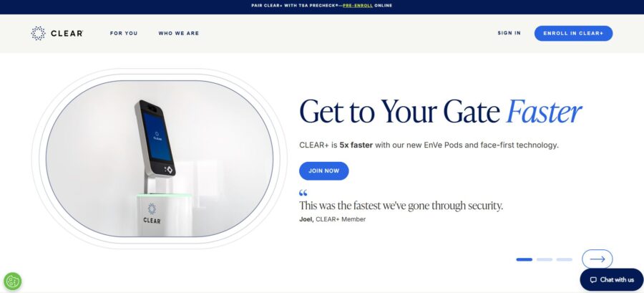Click the TSA PreCheck announcement banner
Screen dimensions: 644x293
322,6
